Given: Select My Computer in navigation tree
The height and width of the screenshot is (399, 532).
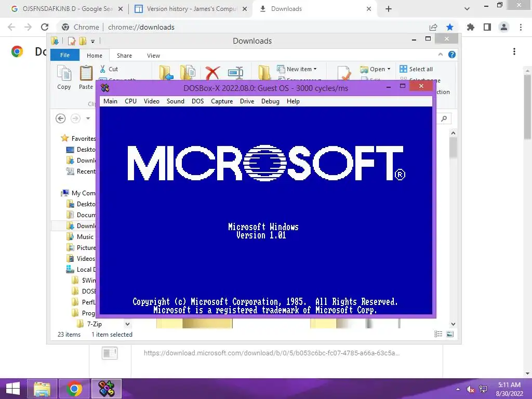Looking at the screenshot, I should point(79,193).
